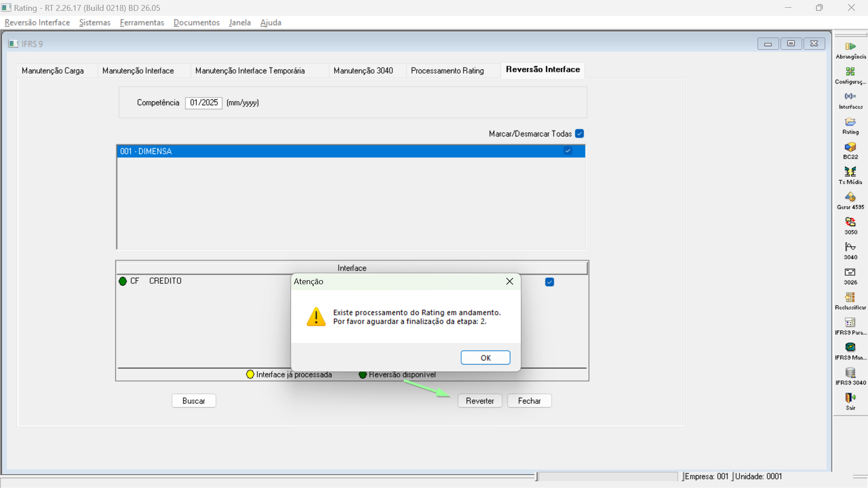Toggle Marcar/Desmarcar Todas checkbox
The image size is (868, 488).
tap(580, 134)
